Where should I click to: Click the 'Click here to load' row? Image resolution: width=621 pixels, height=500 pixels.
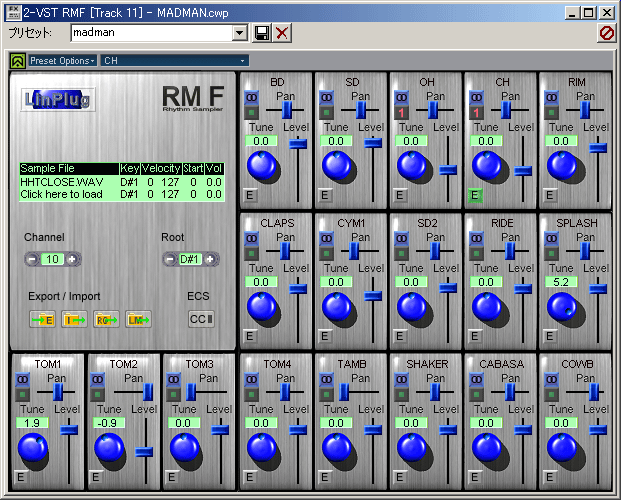[x=122, y=194]
